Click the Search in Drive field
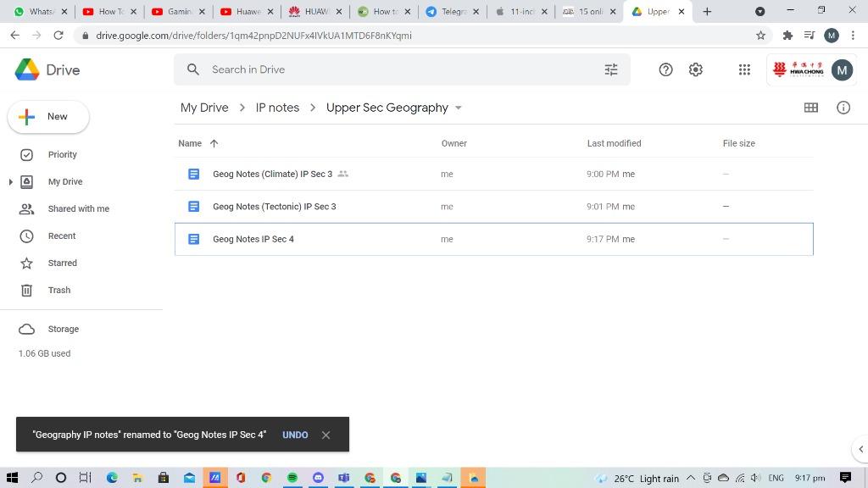This screenshot has height=488, width=868. click(398, 69)
